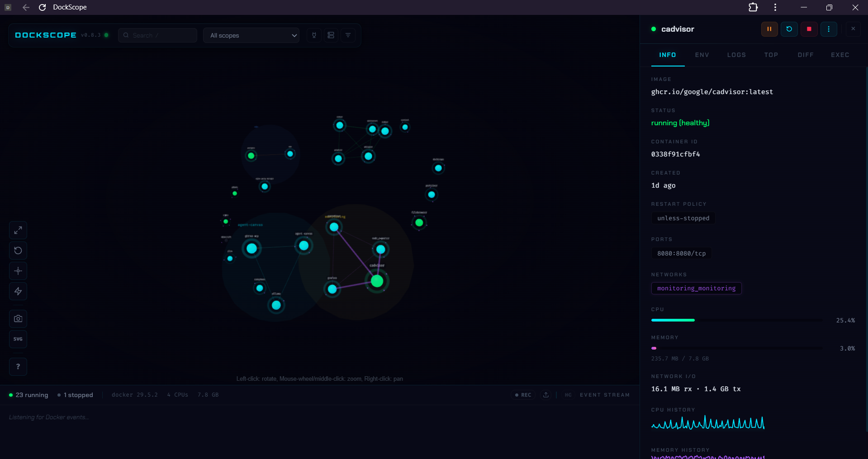Image resolution: width=868 pixels, height=459 pixels.
Task: Click the memory usage bar
Action: (737, 348)
